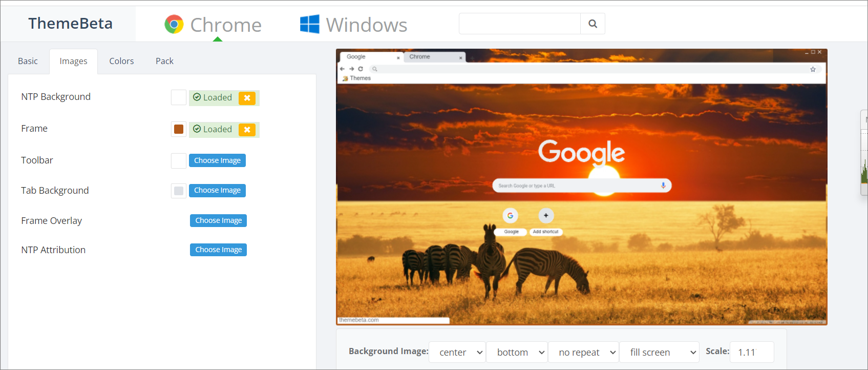Open the Windows themes section
The width and height of the screenshot is (868, 370).
pos(354,24)
